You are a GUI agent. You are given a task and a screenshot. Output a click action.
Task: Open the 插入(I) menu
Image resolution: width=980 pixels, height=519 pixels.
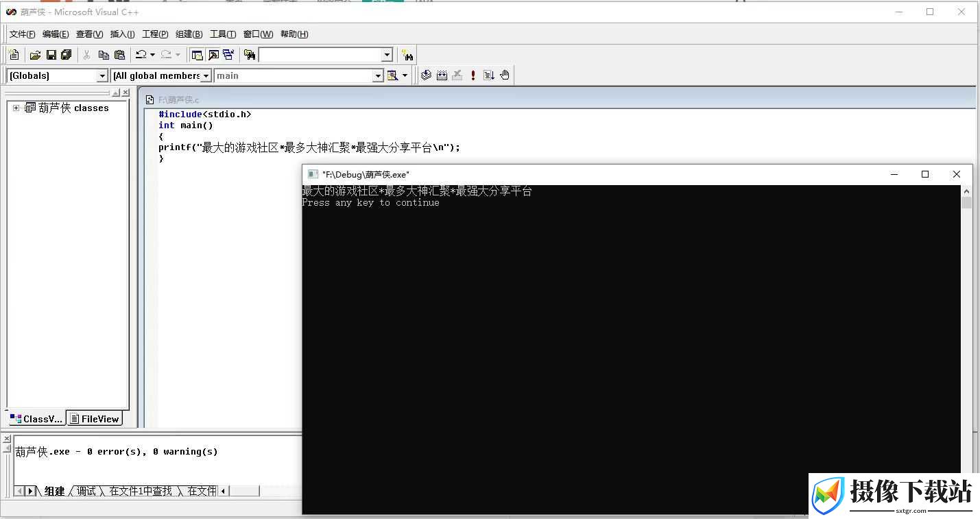pyautogui.click(x=122, y=34)
